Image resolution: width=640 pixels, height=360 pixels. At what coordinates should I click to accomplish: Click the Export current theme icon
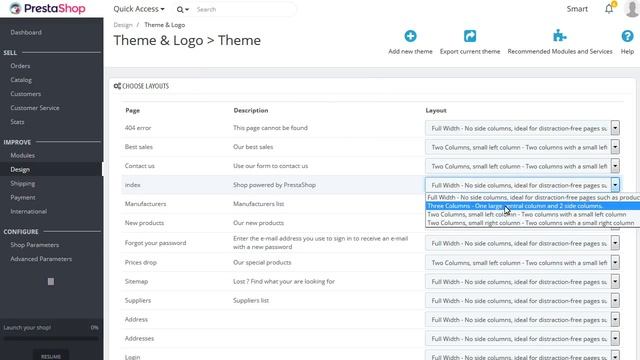point(470,36)
